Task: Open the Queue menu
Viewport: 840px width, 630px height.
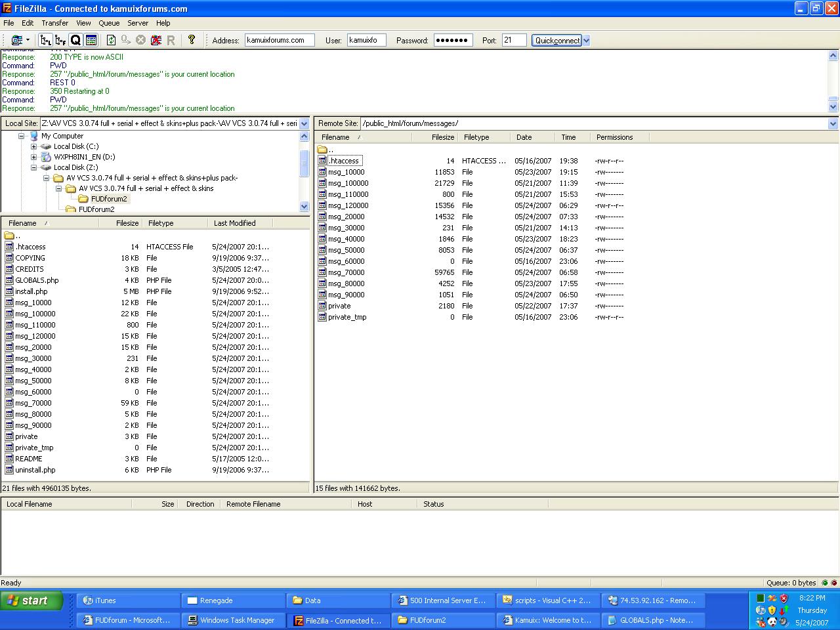Action: [x=109, y=23]
